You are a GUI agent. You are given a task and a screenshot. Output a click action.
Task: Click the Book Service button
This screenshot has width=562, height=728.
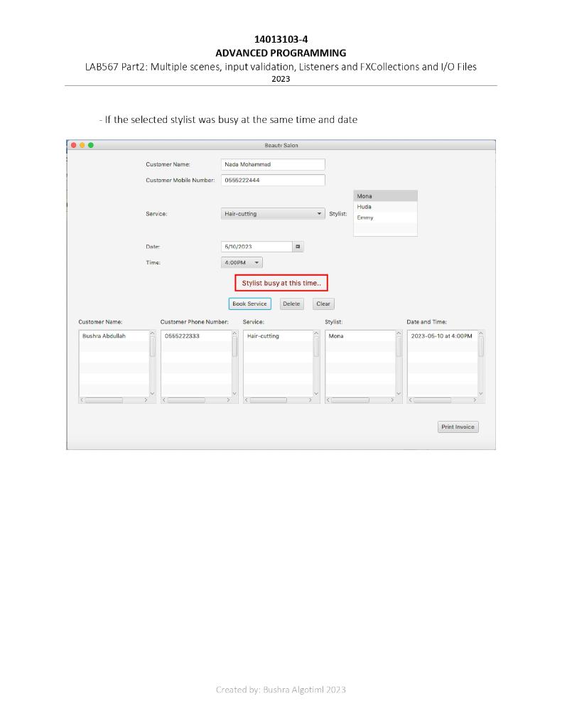click(249, 304)
